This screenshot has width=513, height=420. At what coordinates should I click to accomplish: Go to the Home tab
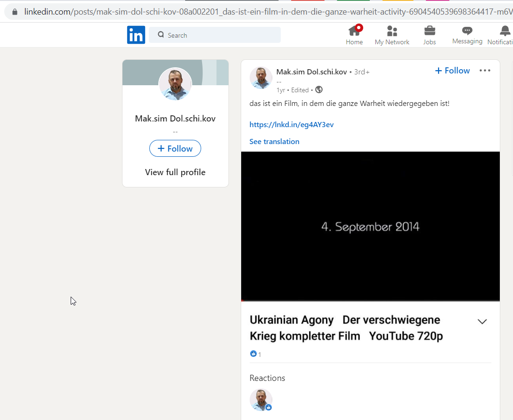[x=354, y=35]
